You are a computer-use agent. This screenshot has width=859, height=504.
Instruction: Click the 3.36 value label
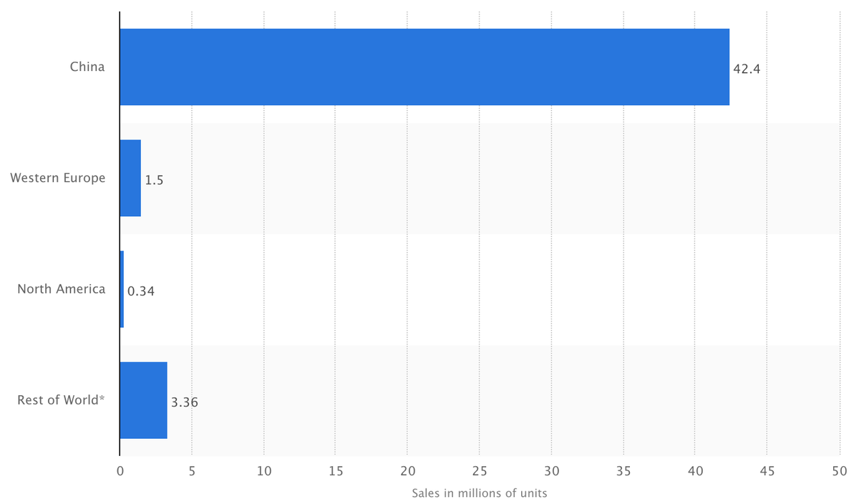[185, 402]
